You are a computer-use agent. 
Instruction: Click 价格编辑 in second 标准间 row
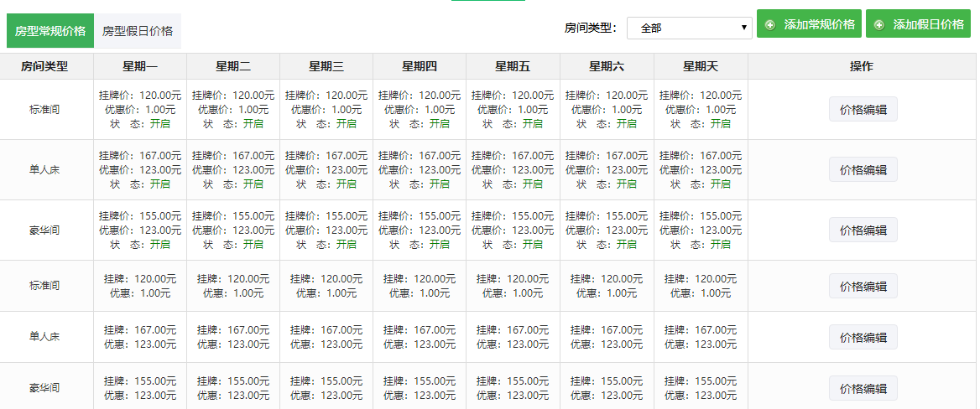[863, 286]
